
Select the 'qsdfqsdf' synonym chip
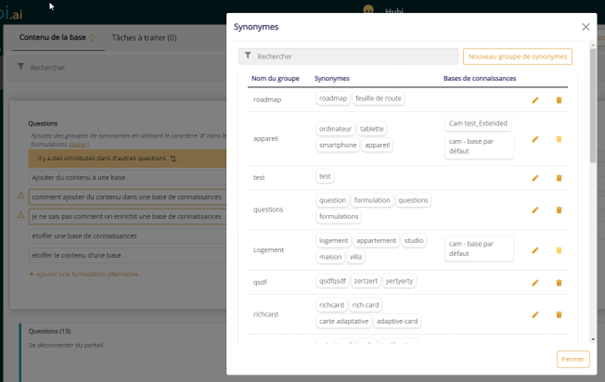click(332, 281)
